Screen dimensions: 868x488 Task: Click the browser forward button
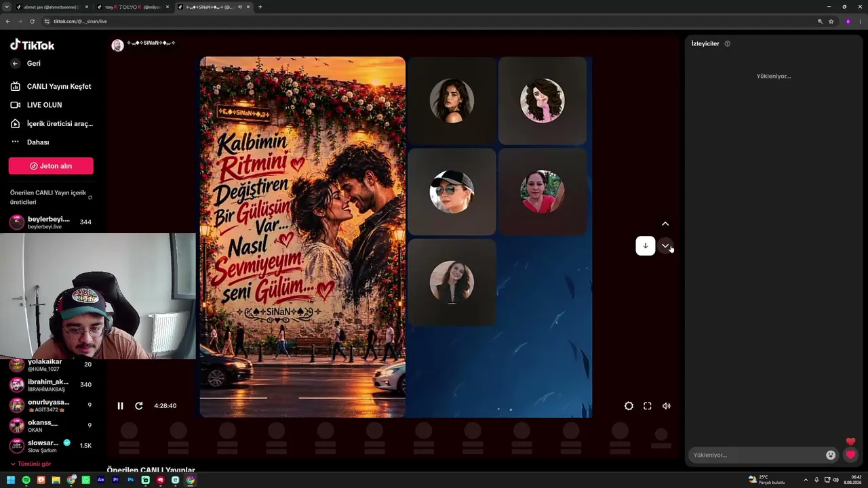(x=20, y=22)
